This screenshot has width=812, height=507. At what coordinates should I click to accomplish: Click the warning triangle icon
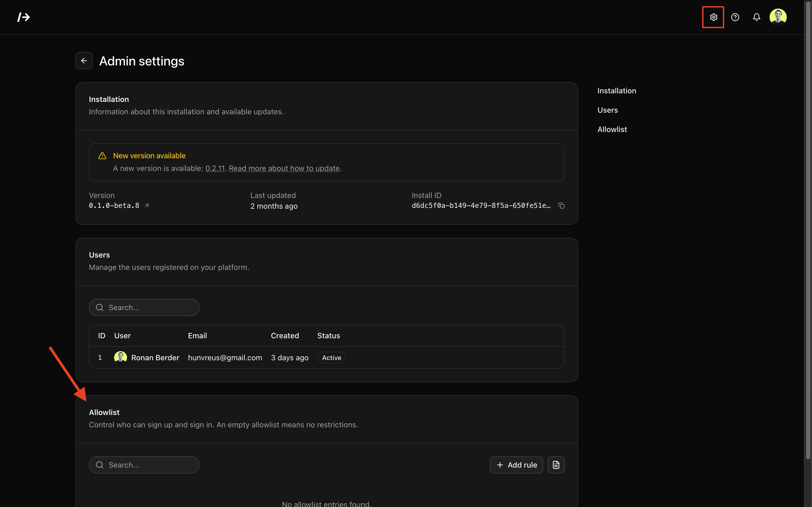(x=102, y=156)
